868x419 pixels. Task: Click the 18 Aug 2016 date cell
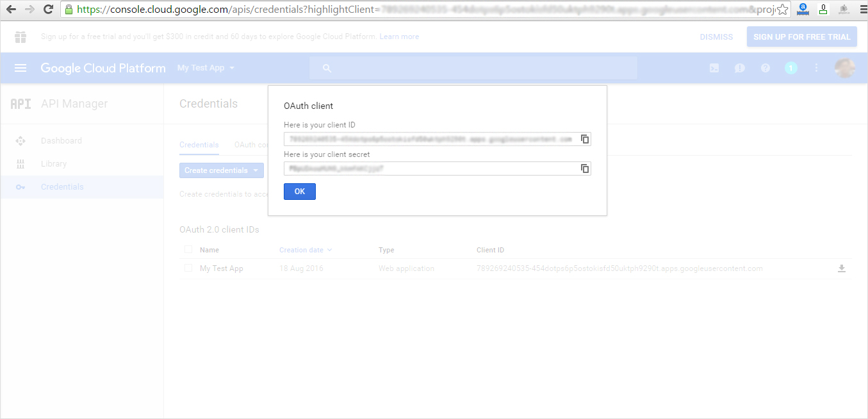[301, 268]
